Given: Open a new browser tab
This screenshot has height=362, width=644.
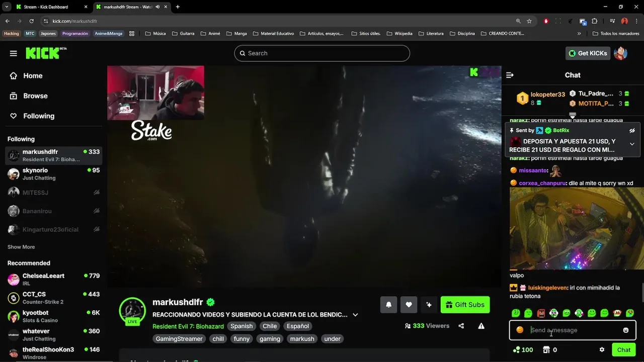Looking at the screenshot, I should click(178, 7).
